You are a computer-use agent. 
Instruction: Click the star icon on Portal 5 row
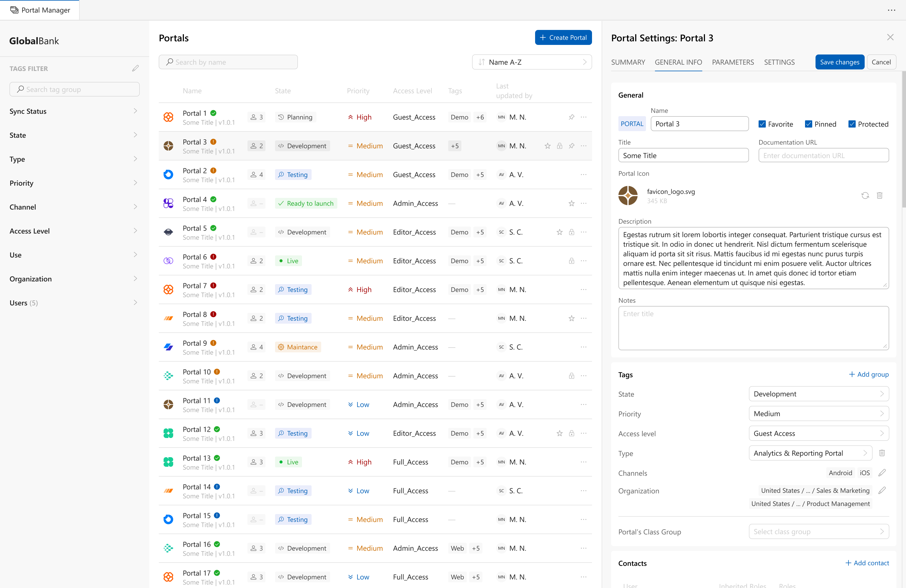[x=560, y=232]
